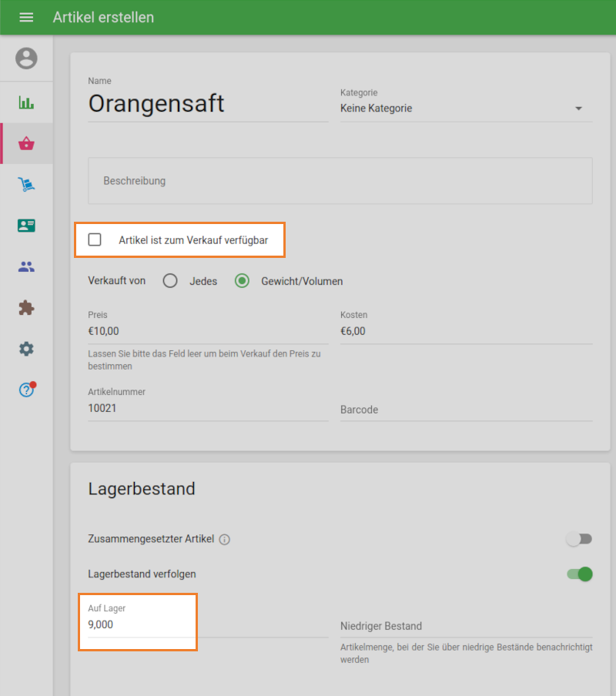The height and width of the screenshot is (696, 616).
Task: Expand the Kategorie dropdown
Action: tap(466, 109)
